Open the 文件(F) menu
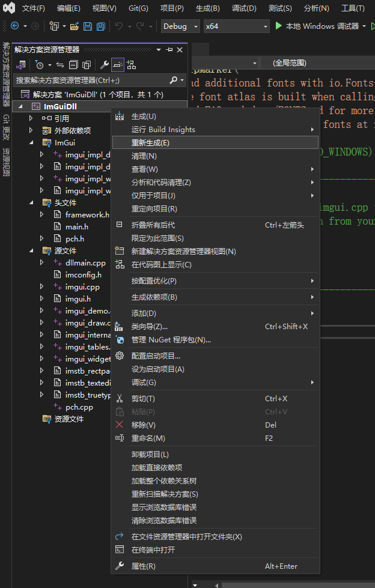Image resolution: width=375 pixels, height=588 pixels. pos(33,8)
